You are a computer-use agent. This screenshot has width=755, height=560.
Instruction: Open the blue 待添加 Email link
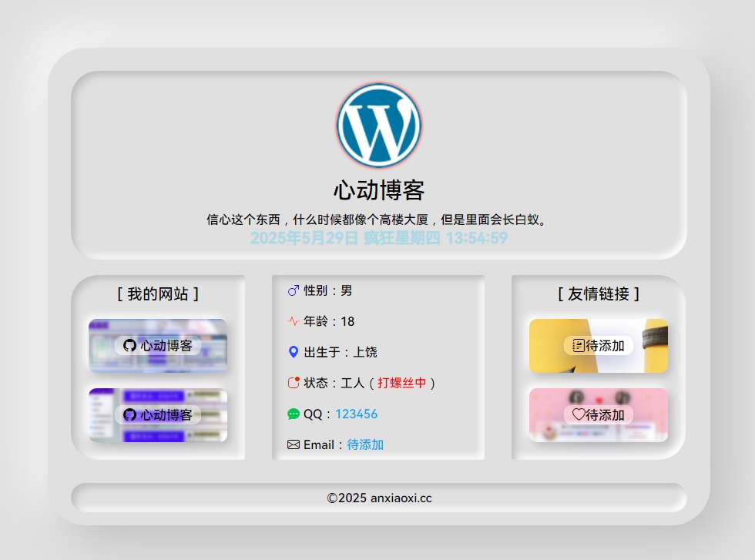pyautogui.click(x=365, y=444)
